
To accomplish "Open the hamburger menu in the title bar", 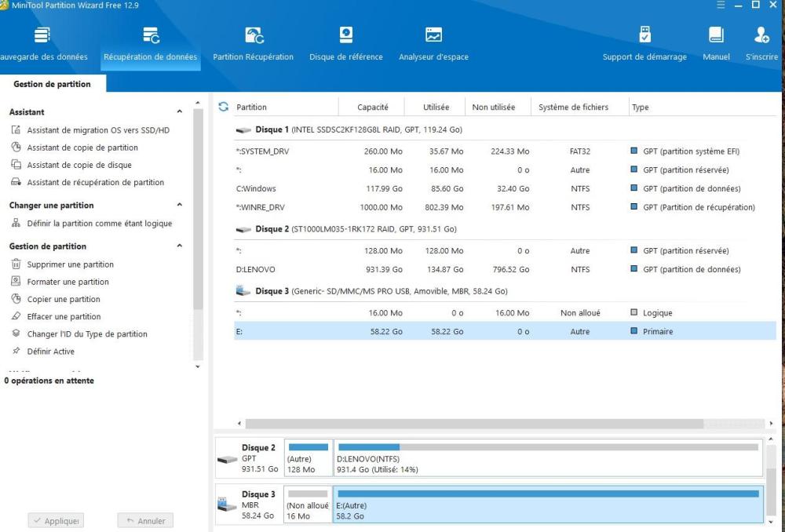I will 722,5.
